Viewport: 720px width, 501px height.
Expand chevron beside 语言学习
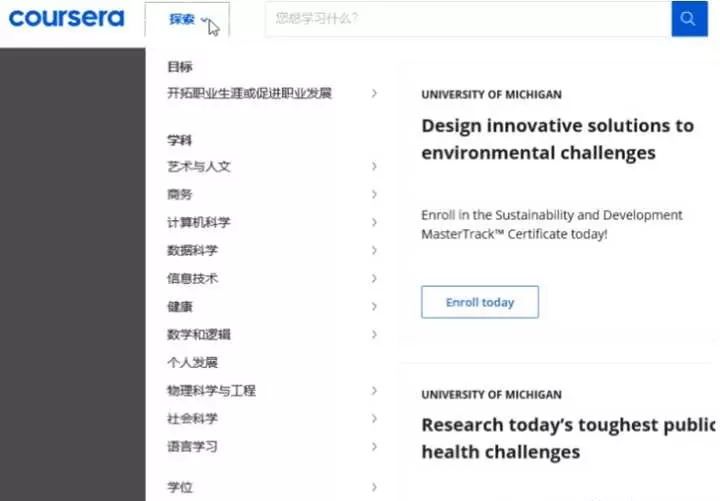(374, 446)
